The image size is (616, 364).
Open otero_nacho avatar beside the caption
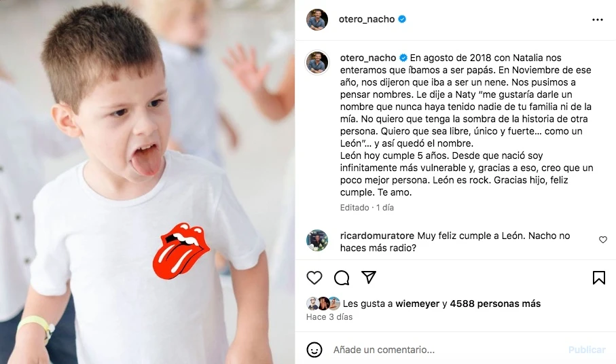[x=317, y=62]
